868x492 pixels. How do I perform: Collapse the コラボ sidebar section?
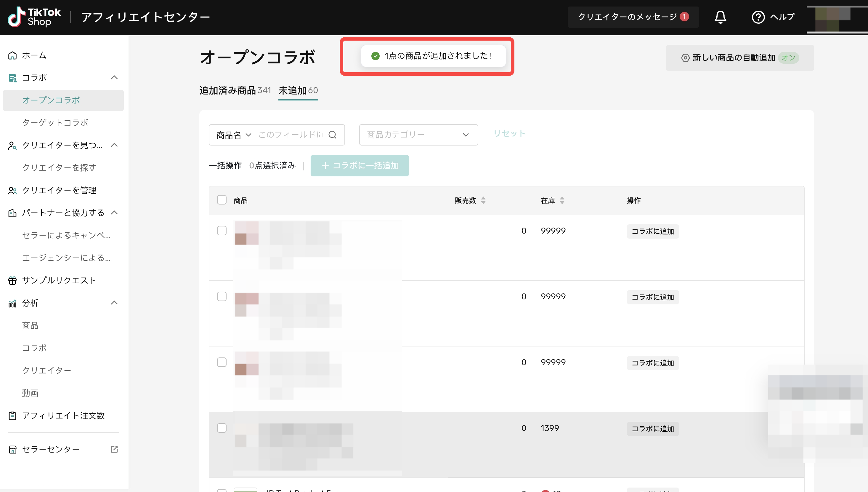click(114, 78)
